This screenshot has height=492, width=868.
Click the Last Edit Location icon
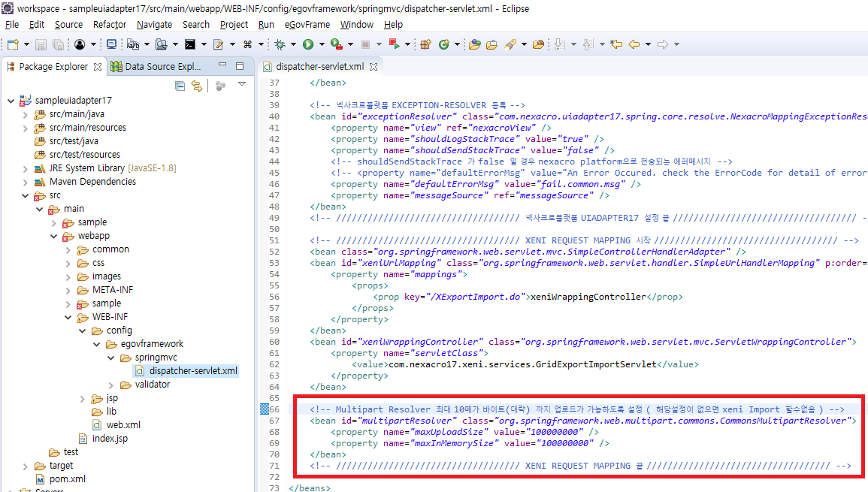click(x=616, y=45)
